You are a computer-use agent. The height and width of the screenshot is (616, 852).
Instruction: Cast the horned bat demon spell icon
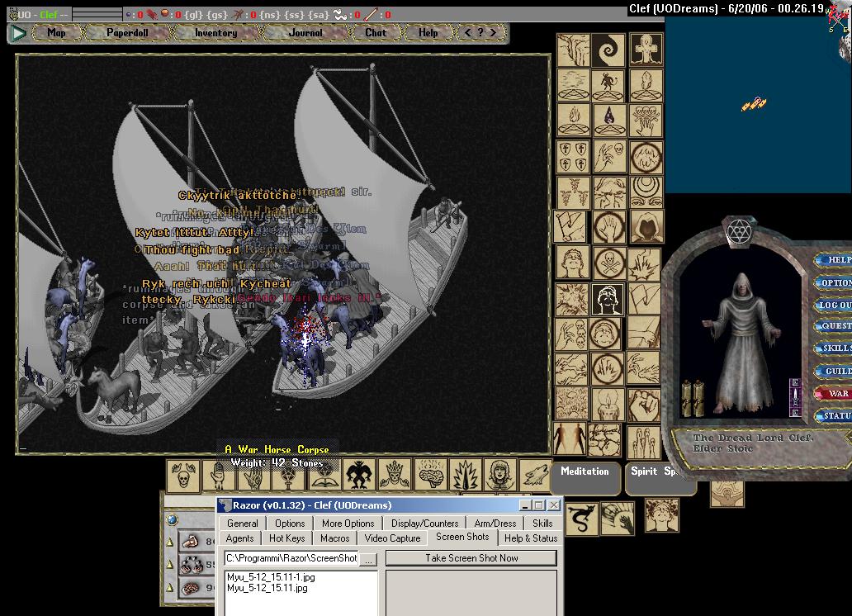pyautogui.click(x=358, y=475)
